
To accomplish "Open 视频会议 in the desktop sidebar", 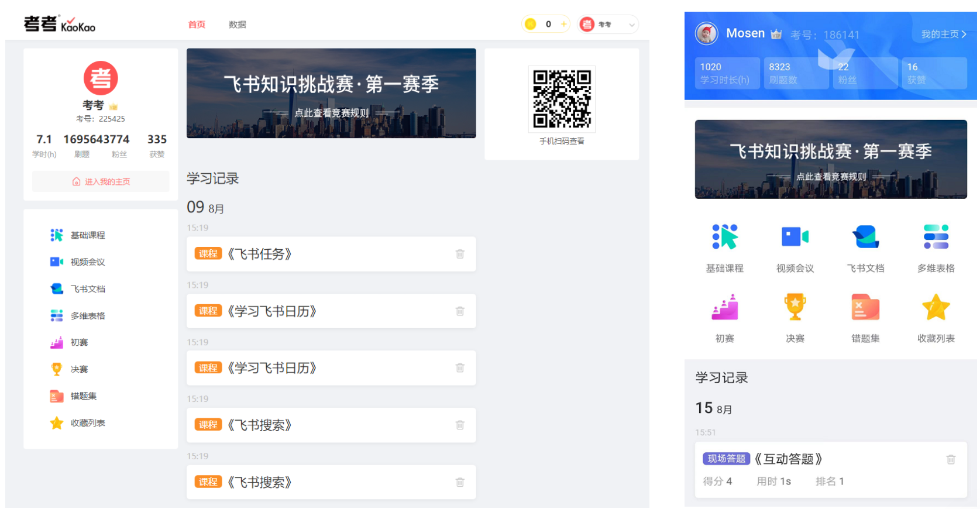I will [78, 262].
